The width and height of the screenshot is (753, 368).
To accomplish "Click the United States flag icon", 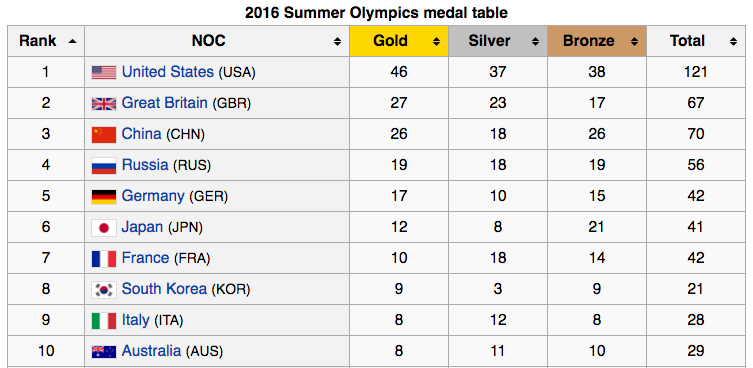I will tap(104, 73).
